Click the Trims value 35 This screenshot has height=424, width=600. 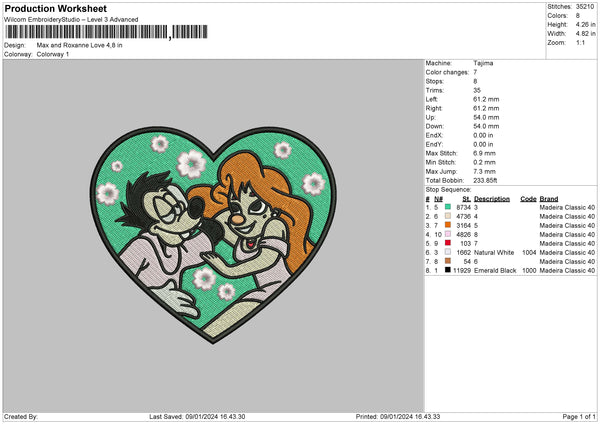tap(477, 90)
